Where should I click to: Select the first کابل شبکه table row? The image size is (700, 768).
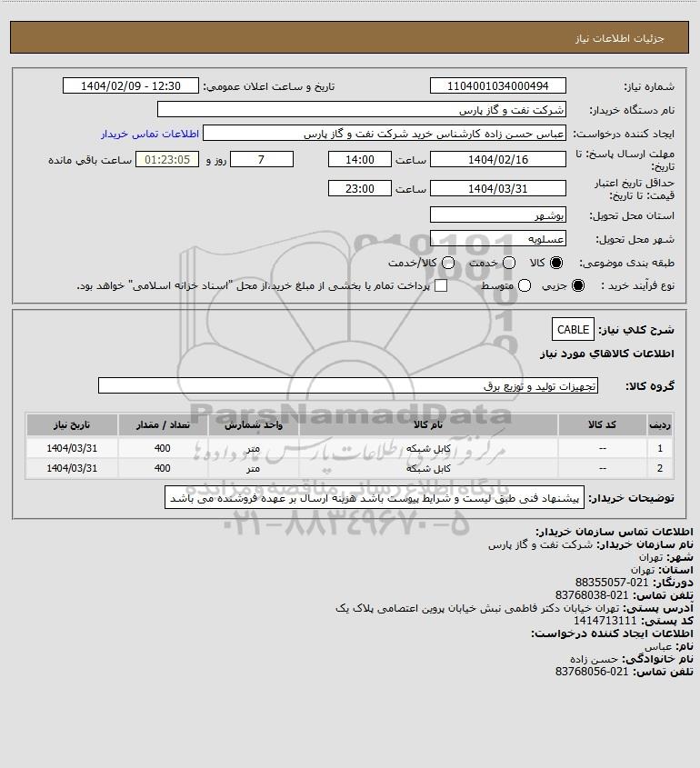point(349,448)
